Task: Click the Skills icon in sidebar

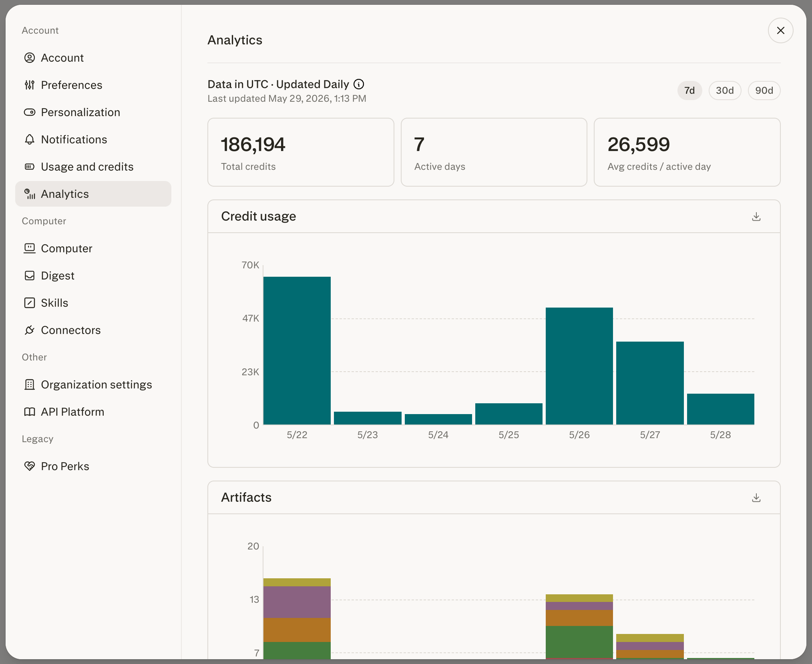Action: pos(30,303)
